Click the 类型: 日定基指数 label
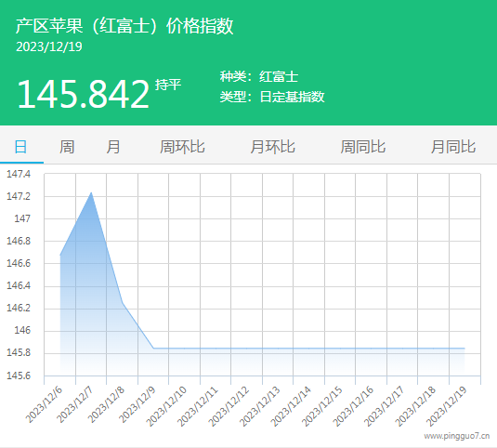 (272, 97)
